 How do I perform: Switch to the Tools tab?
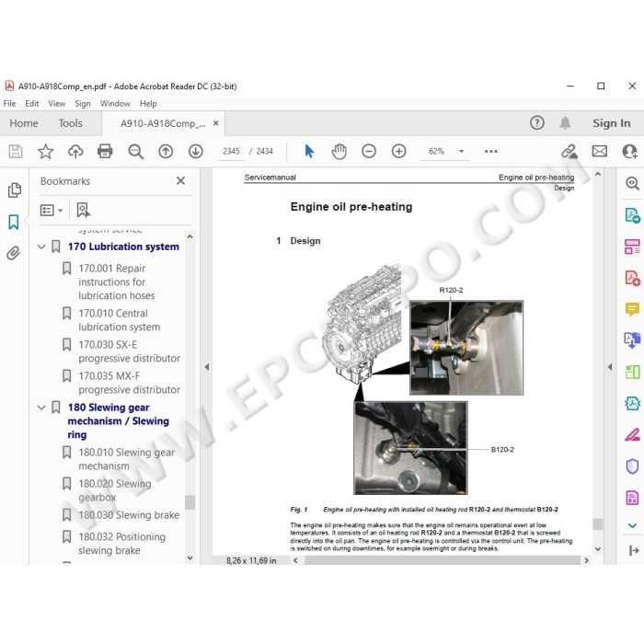click(x=70, y=123)
